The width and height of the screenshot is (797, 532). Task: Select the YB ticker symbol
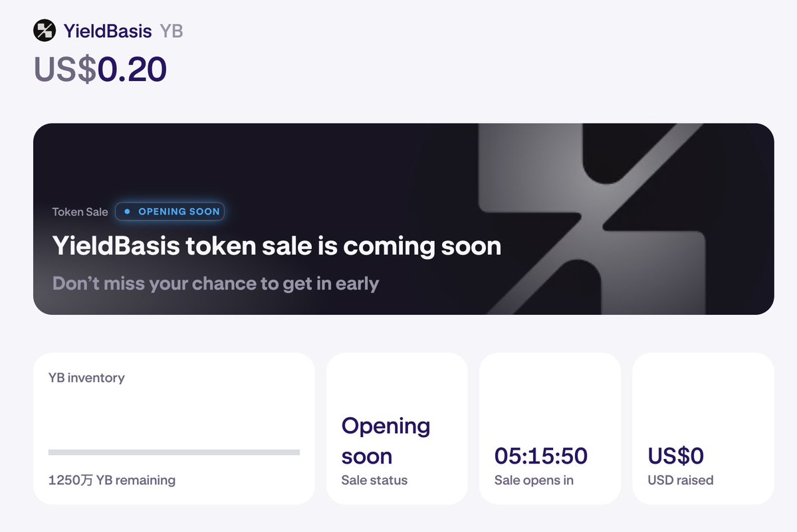click(x=171, y=31)
